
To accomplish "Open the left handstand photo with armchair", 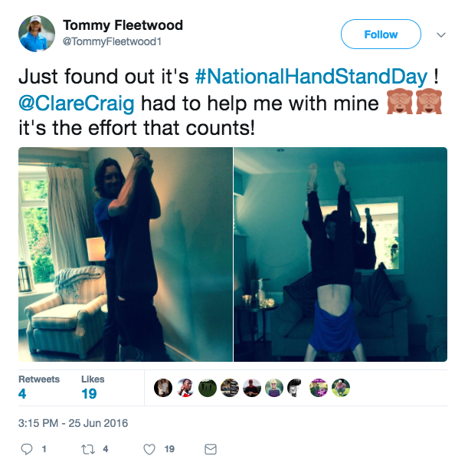I will pos(126,254).
